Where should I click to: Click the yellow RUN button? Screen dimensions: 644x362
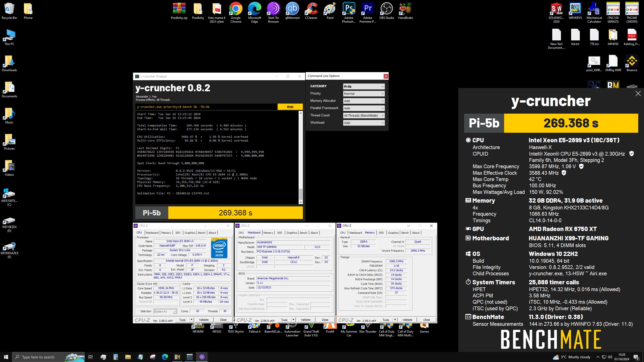[290, 107]
